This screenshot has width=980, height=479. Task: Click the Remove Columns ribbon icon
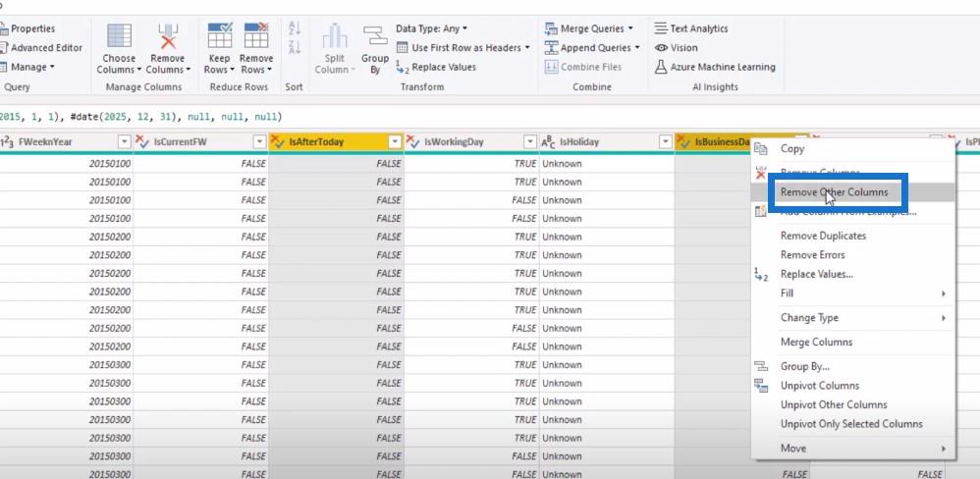[168, 37]
